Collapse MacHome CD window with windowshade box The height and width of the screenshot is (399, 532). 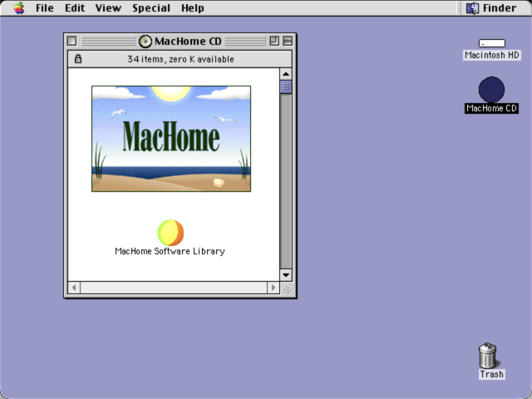point(288,41)
